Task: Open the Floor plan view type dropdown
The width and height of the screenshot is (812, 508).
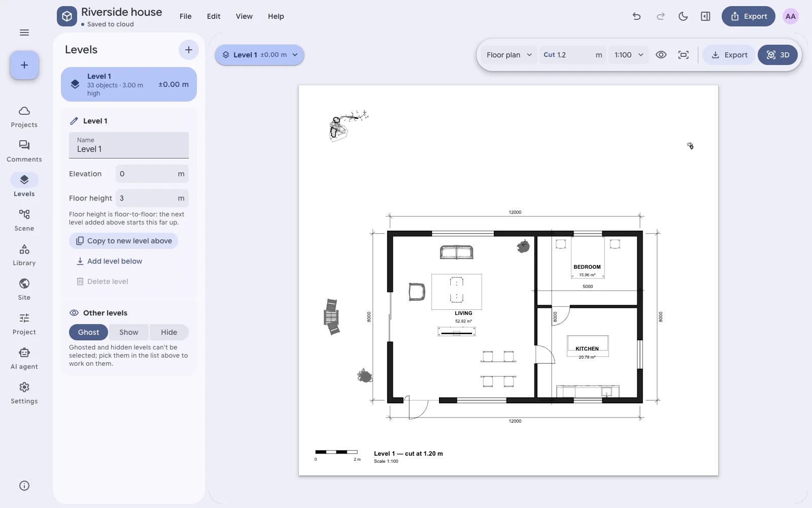Action: [x=509, y=55]
